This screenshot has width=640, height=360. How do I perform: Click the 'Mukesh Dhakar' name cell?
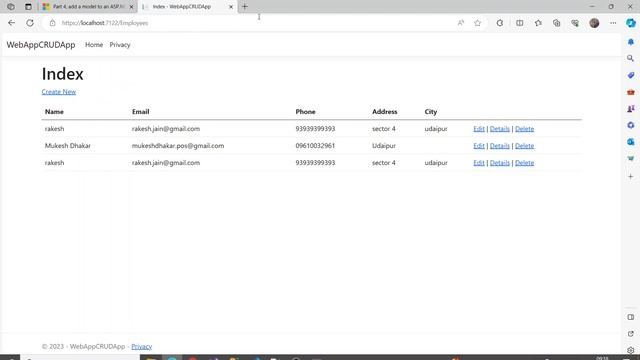[x=68, y=146]
